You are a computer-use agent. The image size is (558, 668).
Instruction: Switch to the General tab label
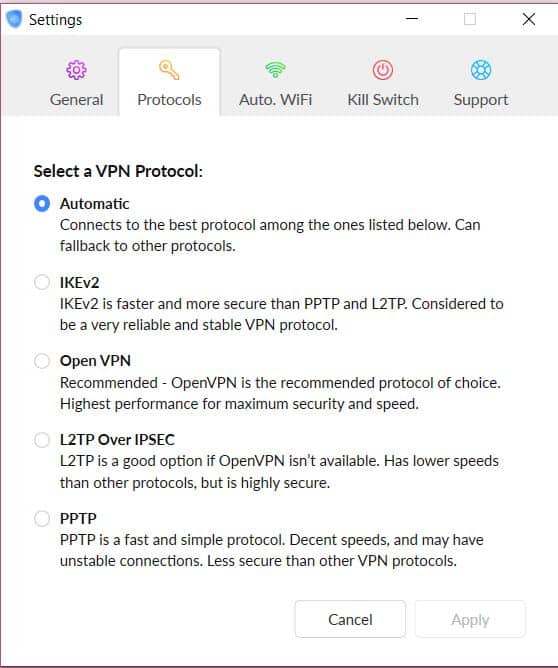point(76,100)
